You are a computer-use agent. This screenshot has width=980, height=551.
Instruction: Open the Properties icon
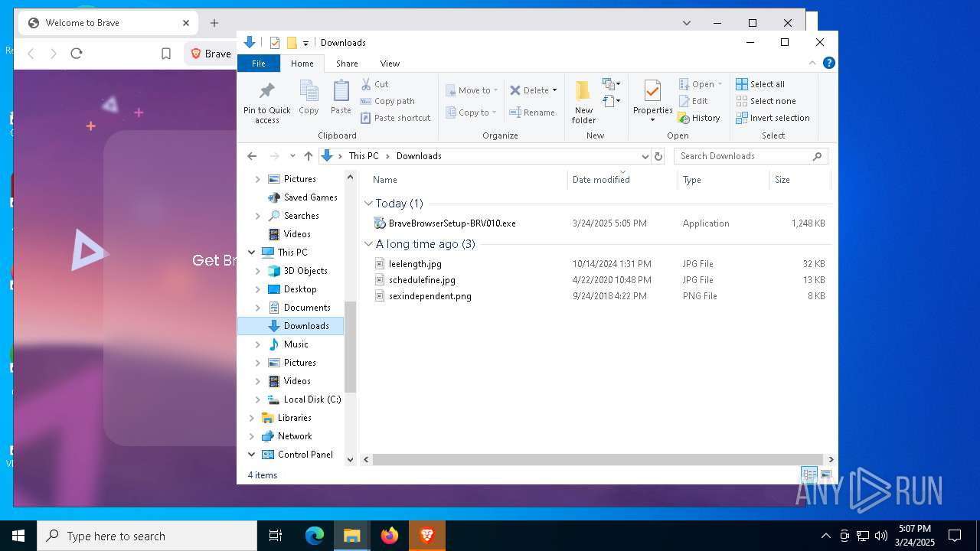point(652,91)
